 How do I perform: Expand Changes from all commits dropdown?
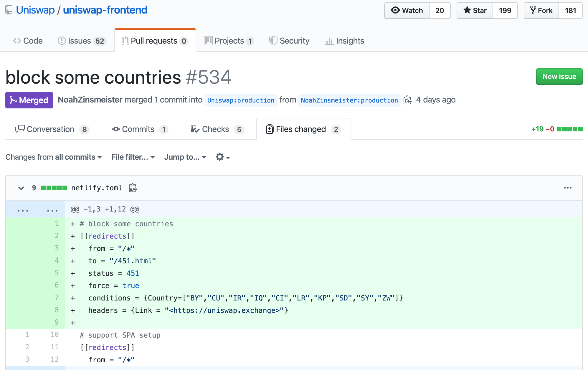54,157
